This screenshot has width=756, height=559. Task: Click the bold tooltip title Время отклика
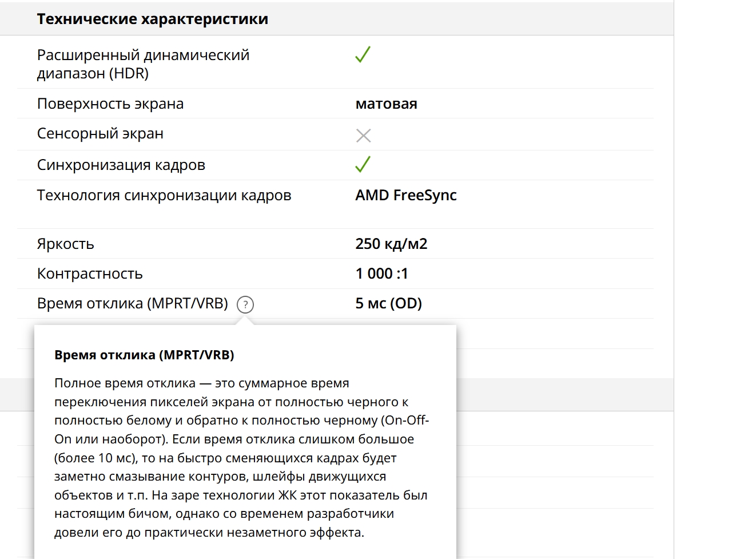[x=144, y=355]
